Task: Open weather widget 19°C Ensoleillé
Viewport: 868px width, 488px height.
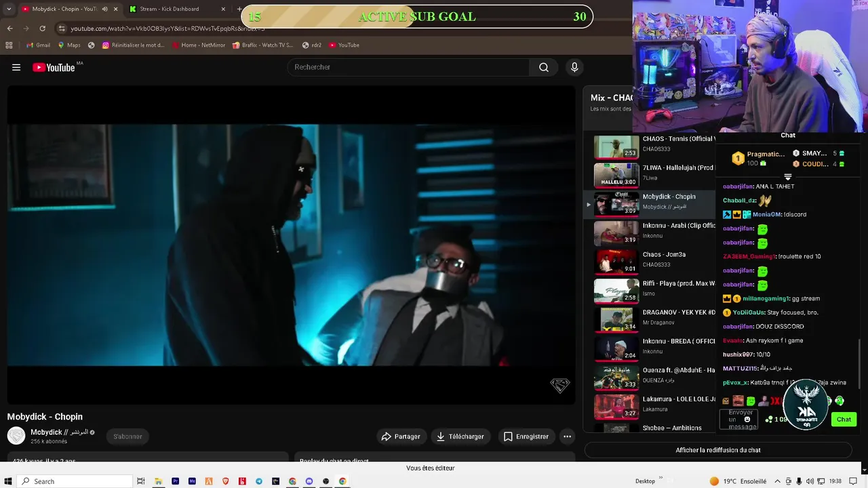Action: (738, 481)
